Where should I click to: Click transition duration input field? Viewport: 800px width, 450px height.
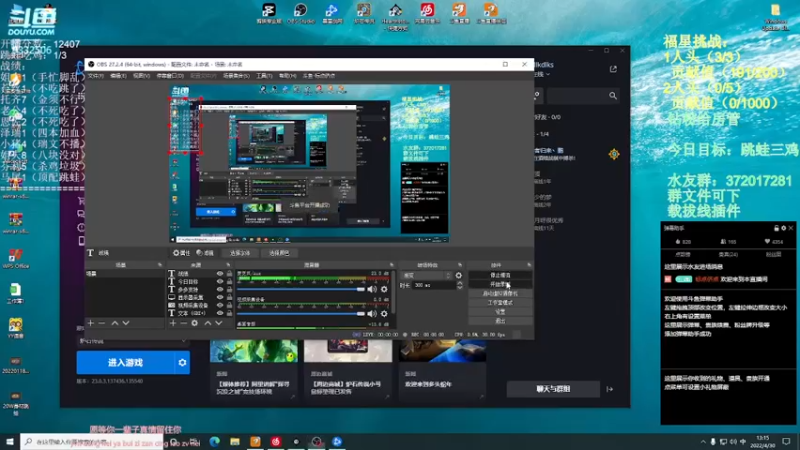coord(434,286)
